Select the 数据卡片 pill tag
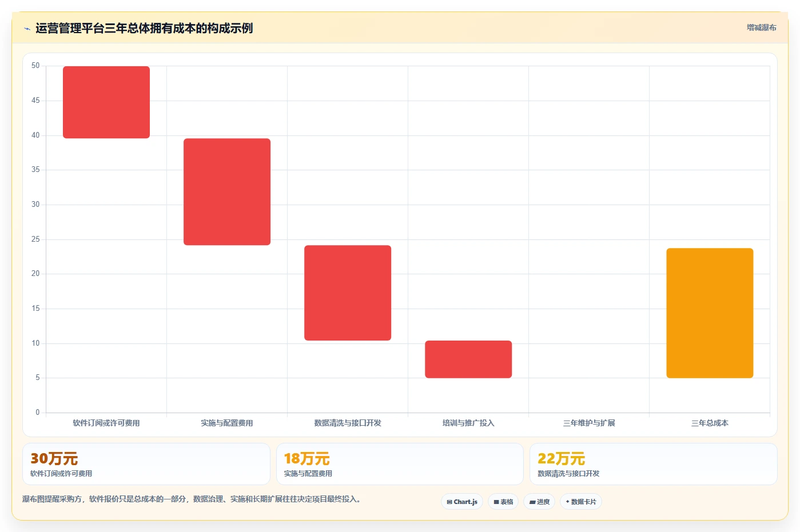 (581, 502)
